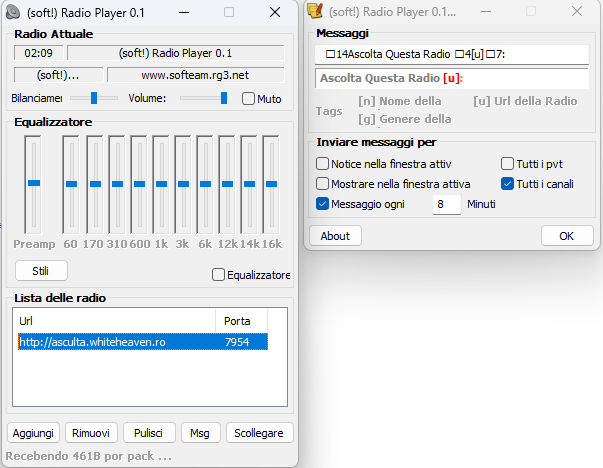Click the Preamp equalizer slider
The width and height of the screenshot is (603, 468).
pyautogui.click(x=34, y=183)
